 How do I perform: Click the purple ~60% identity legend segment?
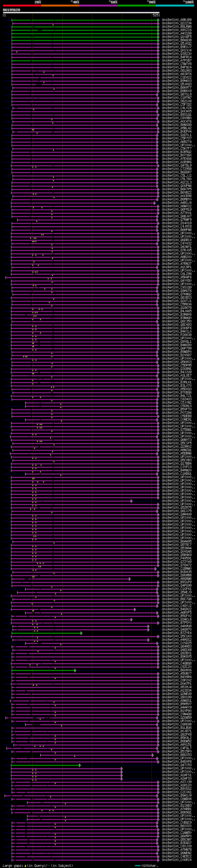pyautogui.click(x=99, y=6)
